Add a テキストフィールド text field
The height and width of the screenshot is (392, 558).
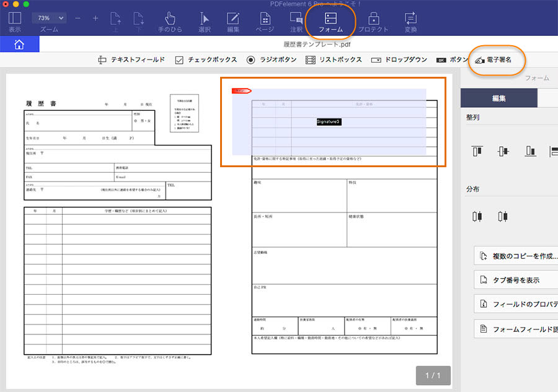pos(131,59)
